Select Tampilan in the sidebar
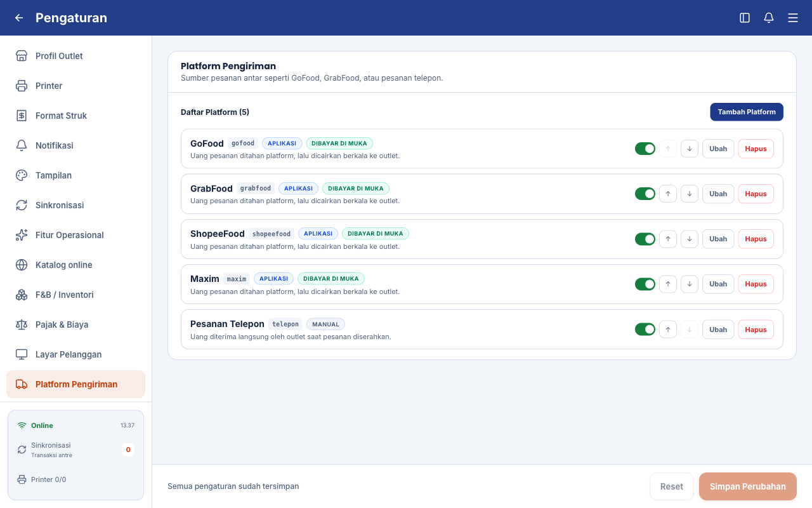The height and width of the screenshot is (508, 812). [75, 175]
